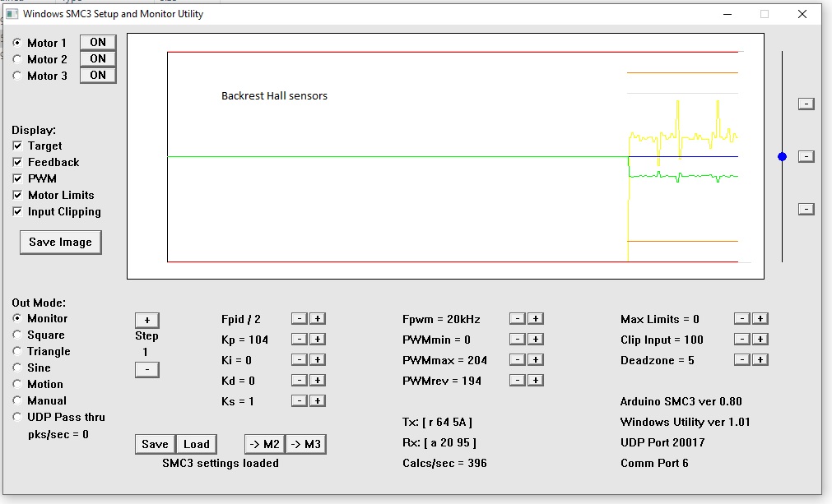Select UDP Pass thru mode
The height and width of the screenshot is (504, 832).
coord(18,418)
